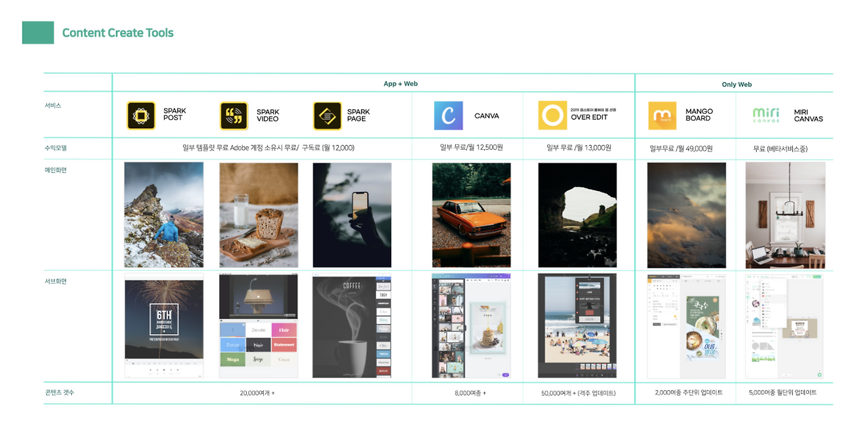Screen dimensions: 868x431
Task: Select the SPARK POST label
Action: click(x=174, y=115)
